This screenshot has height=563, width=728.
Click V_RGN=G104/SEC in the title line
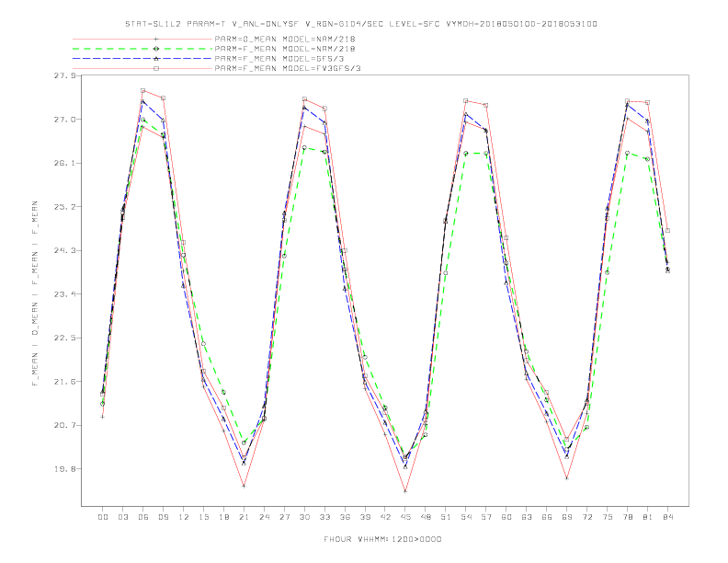coord(344,24)
